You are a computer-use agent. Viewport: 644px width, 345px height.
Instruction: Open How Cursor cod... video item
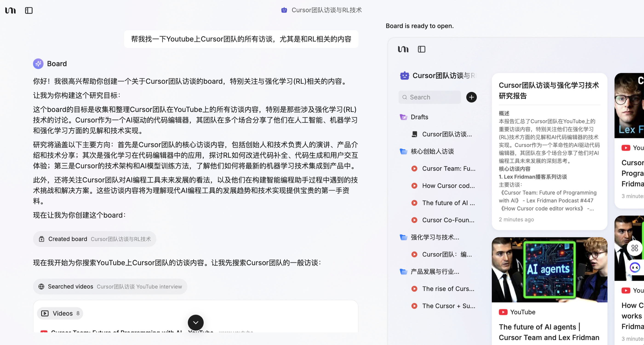pos(443,186)
